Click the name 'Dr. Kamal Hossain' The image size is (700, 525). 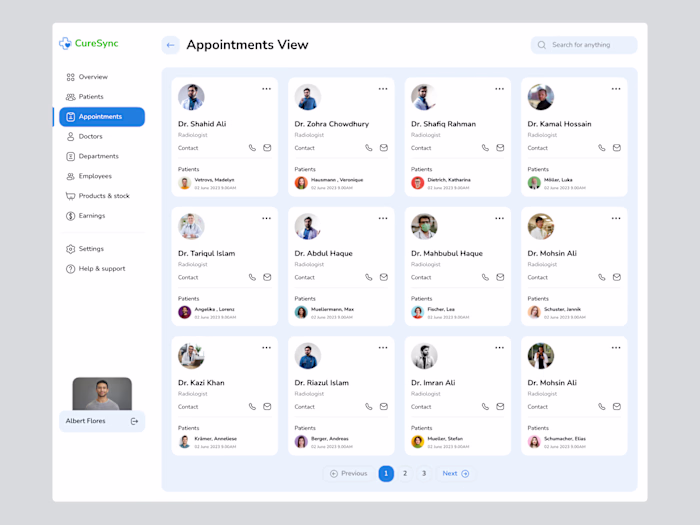(x=559, y=124)
